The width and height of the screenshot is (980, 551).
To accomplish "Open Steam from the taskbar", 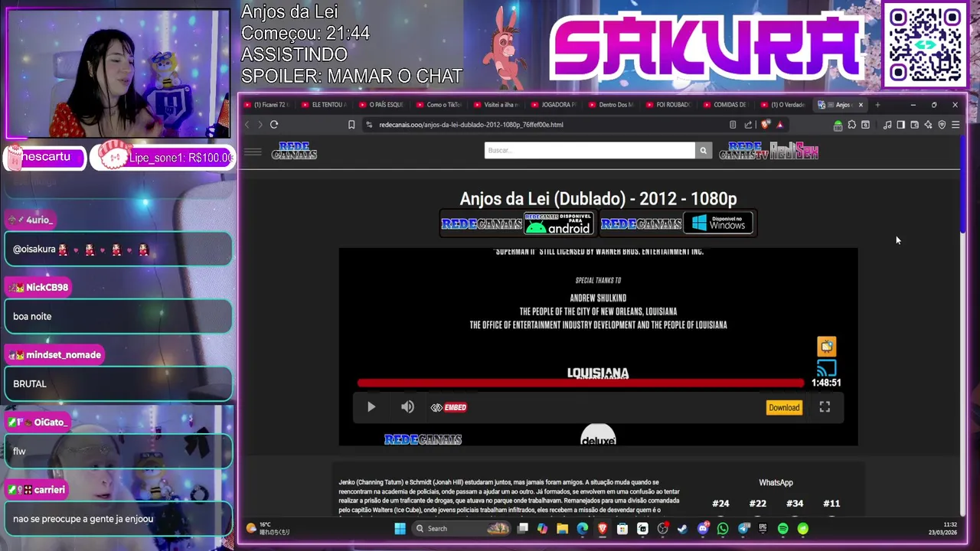I will (682, 528).
